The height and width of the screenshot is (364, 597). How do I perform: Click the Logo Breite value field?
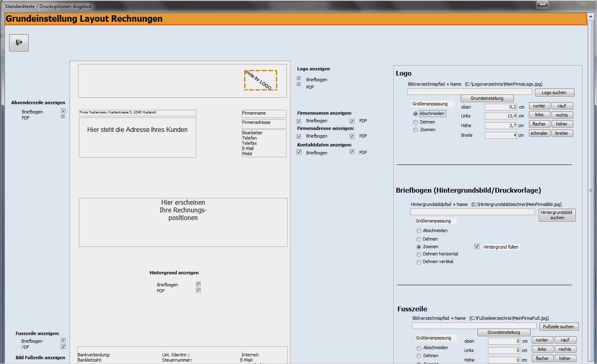(x=500, y=135)
